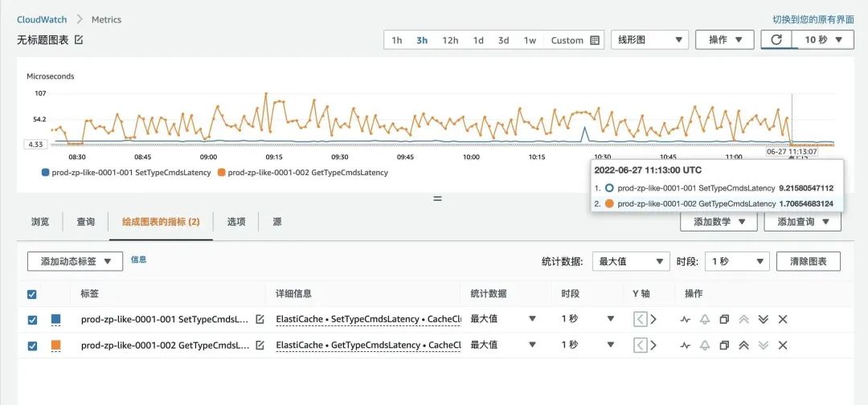Move SetTypeCmdsLatency to left Y axis

pyautogui.click(x=641, y=319)
